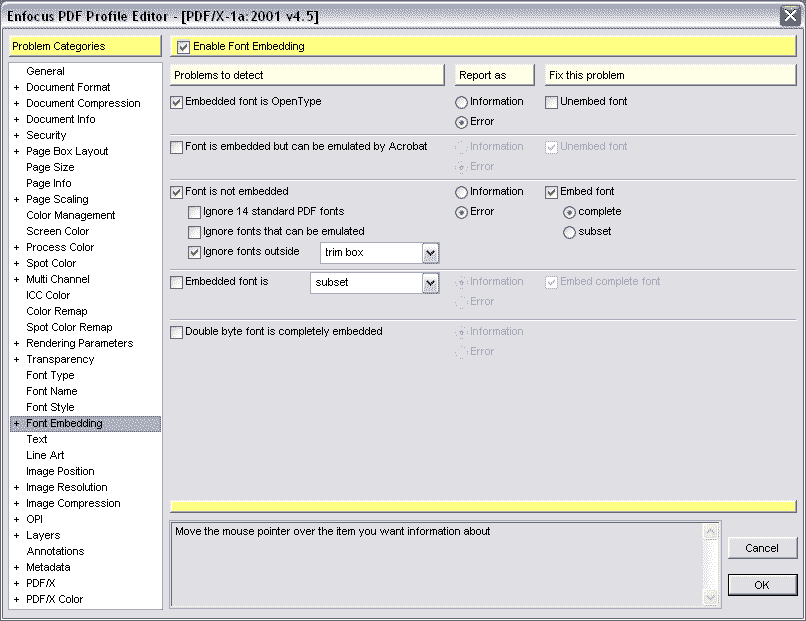Expand the PDF/X Color category
This screenshot has height=621, width=806.
click(x=16, y=599)
